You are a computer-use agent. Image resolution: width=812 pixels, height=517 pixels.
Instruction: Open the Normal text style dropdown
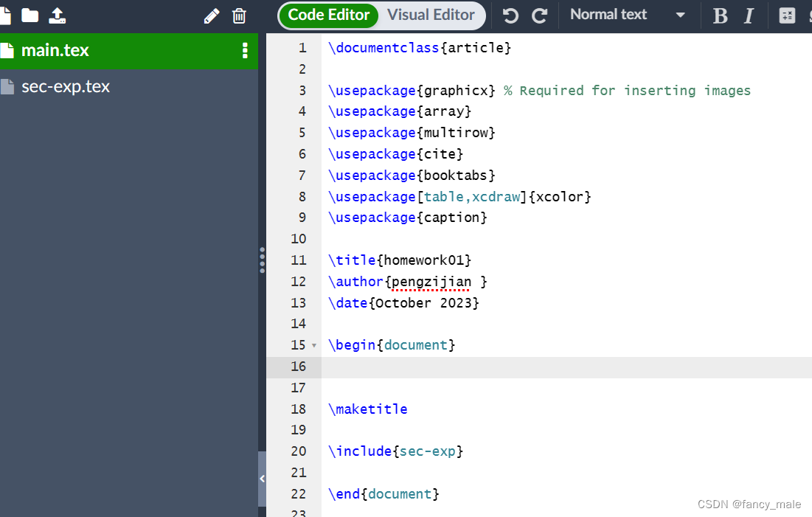click(628, 15)
